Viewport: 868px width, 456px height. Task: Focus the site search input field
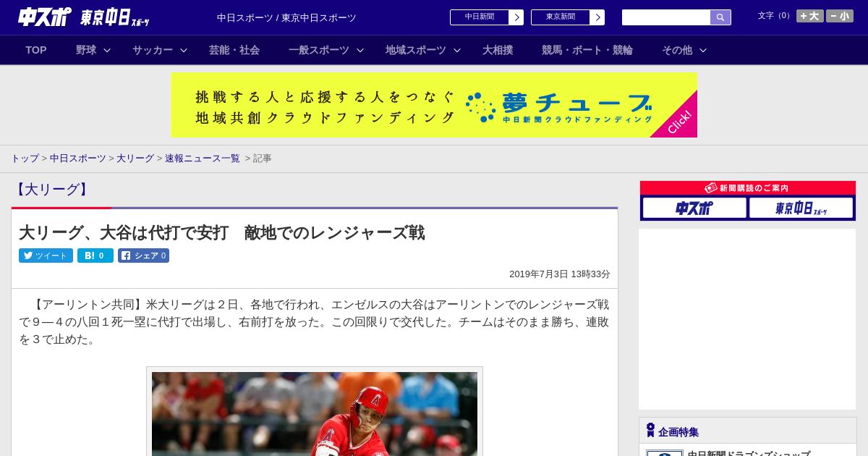[x=666, y=17]
